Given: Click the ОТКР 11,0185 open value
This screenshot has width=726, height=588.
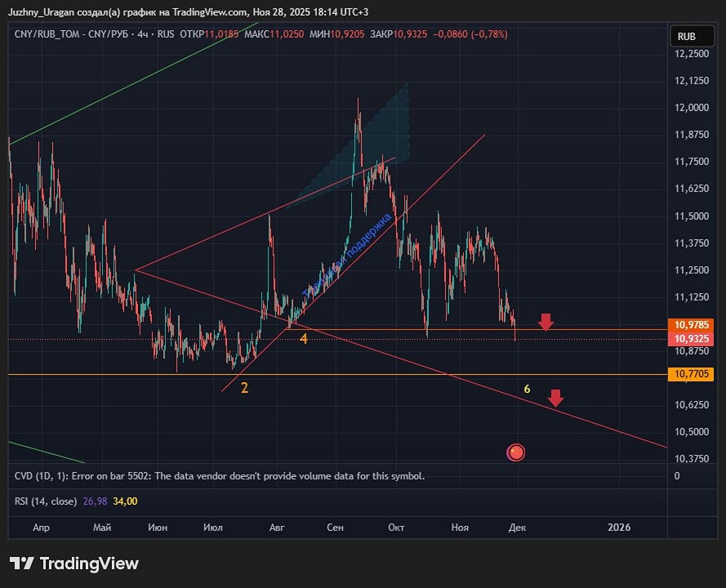Looking at the screenshot, I should 209,34.
